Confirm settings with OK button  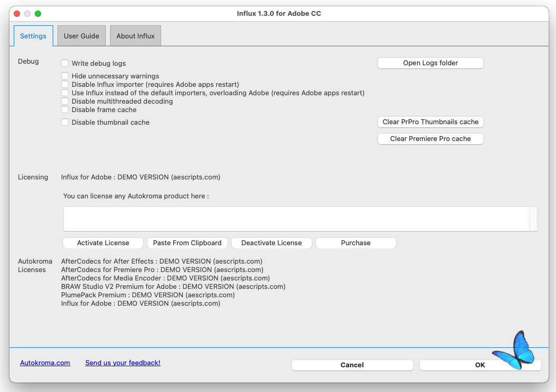click(480, 365)
